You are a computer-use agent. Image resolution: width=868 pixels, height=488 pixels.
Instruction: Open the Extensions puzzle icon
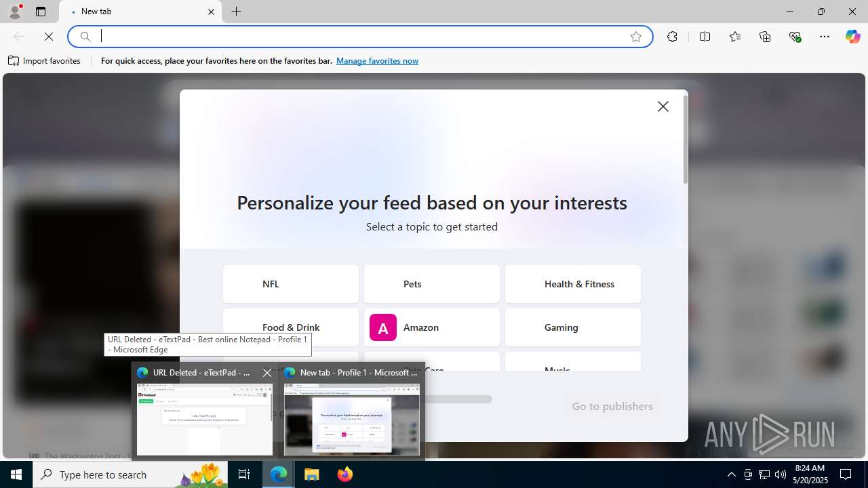[x=672, y=37]
